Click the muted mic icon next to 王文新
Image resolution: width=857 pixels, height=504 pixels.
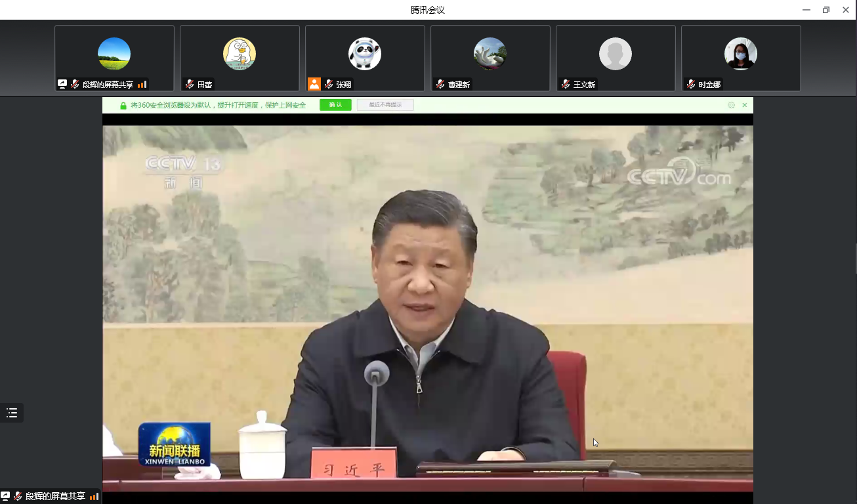click(x=566, y=85)
